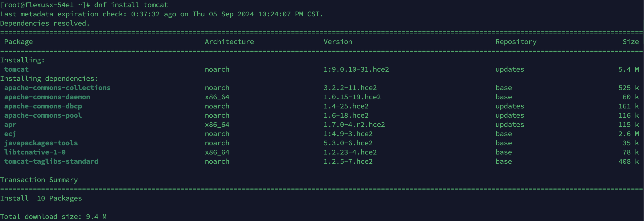Click the Version column header
This screenshot has height=221, width=644.
pyautogui.click(x=338, y=42)
